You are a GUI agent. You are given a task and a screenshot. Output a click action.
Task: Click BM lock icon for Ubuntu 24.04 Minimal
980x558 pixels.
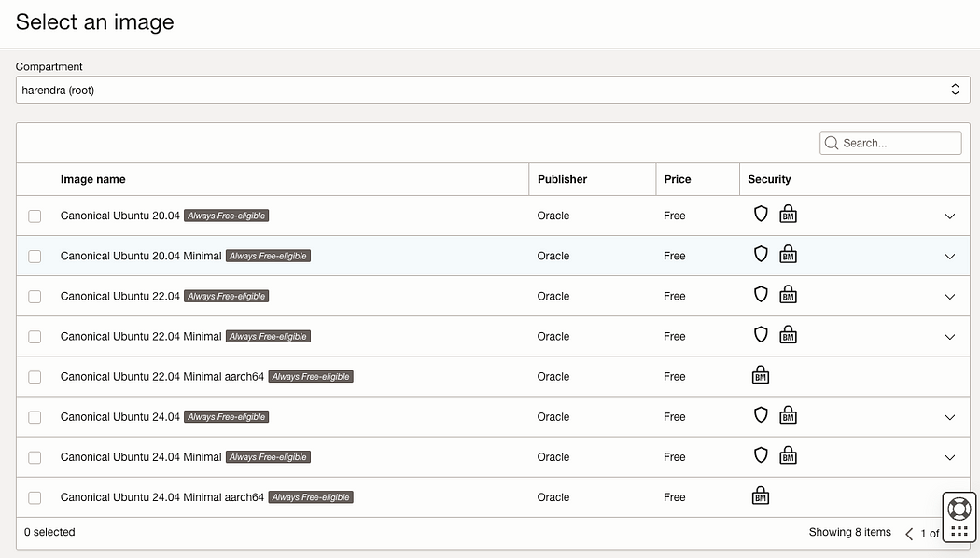point(788,455)
